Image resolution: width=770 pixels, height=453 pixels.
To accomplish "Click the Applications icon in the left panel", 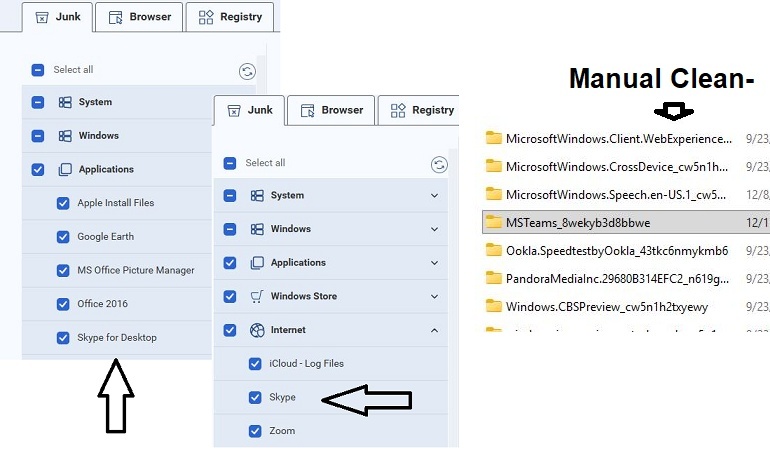I will (65, 170).
